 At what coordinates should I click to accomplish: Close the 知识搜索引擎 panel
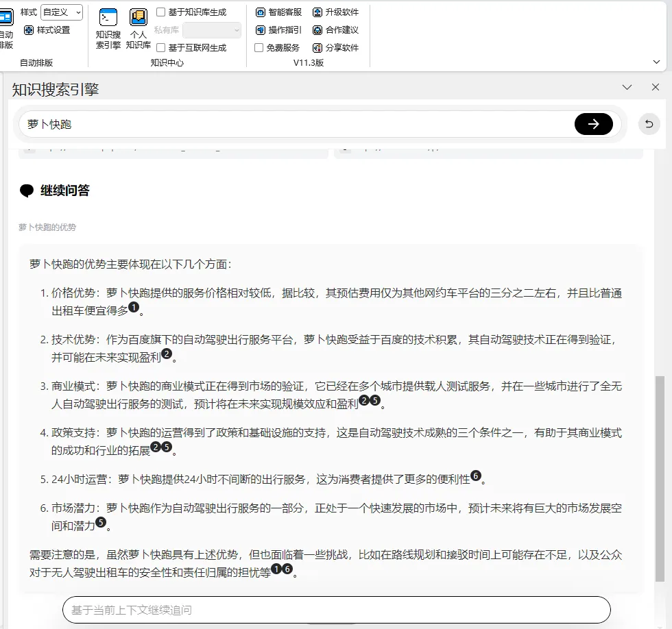(x=656, y=87)
